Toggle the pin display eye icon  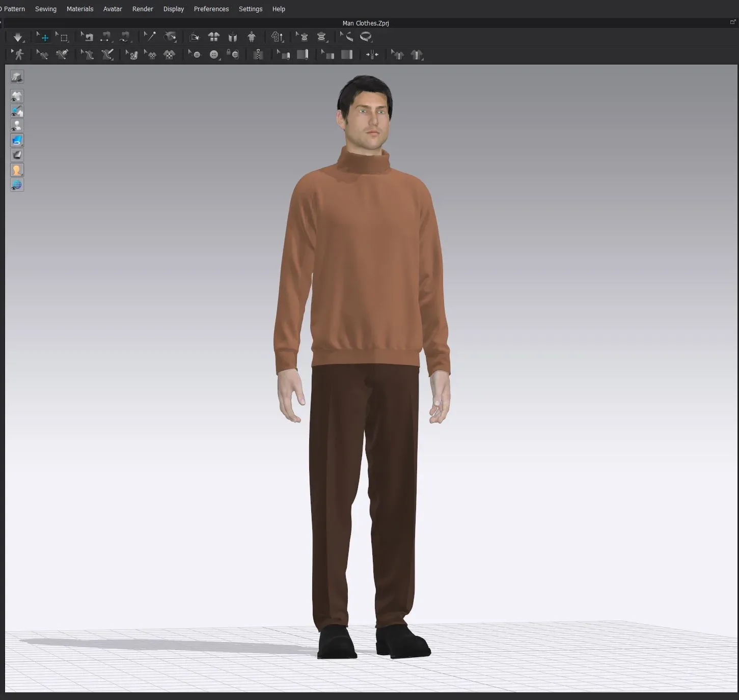17,111
